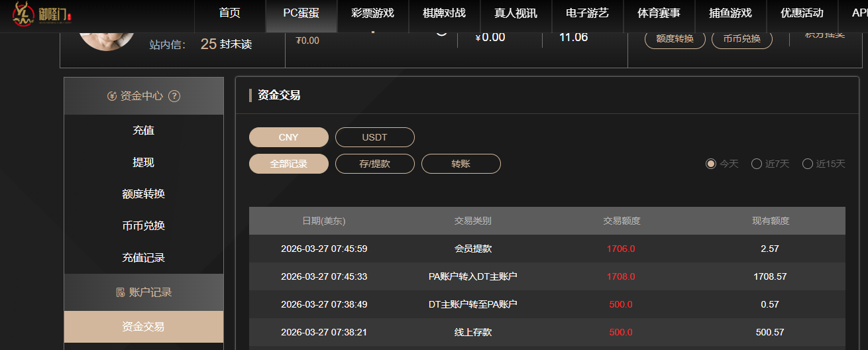Click the 日期(美东) column header

click(324, 221)
